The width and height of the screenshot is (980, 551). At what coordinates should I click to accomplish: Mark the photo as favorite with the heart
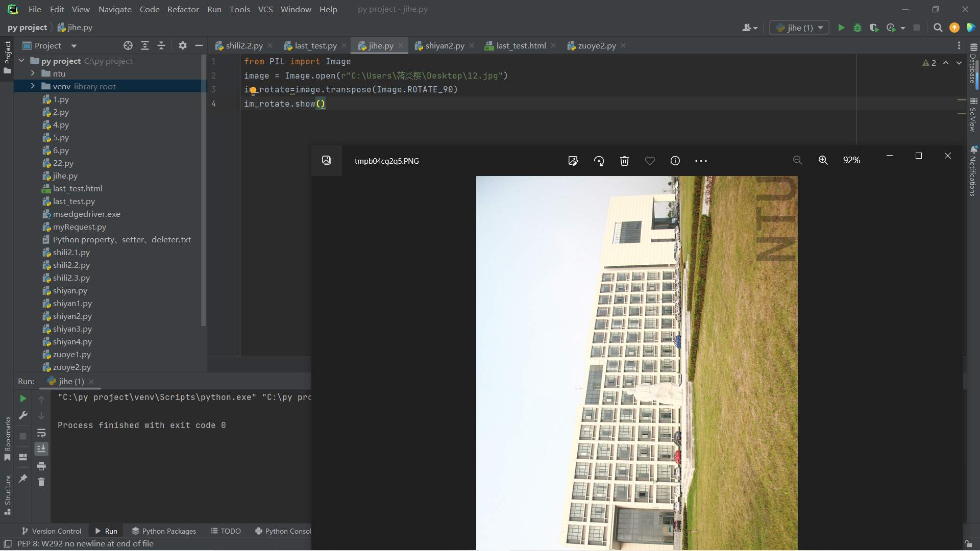(x=649, y=161)
